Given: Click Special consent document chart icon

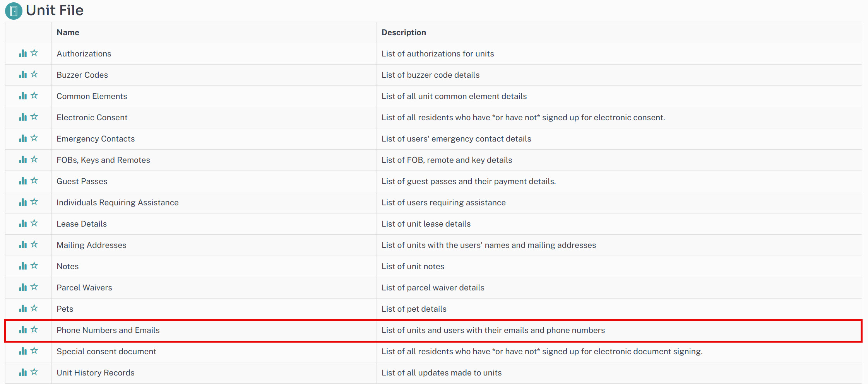Looking at the screenshot, I should point(23,351).
